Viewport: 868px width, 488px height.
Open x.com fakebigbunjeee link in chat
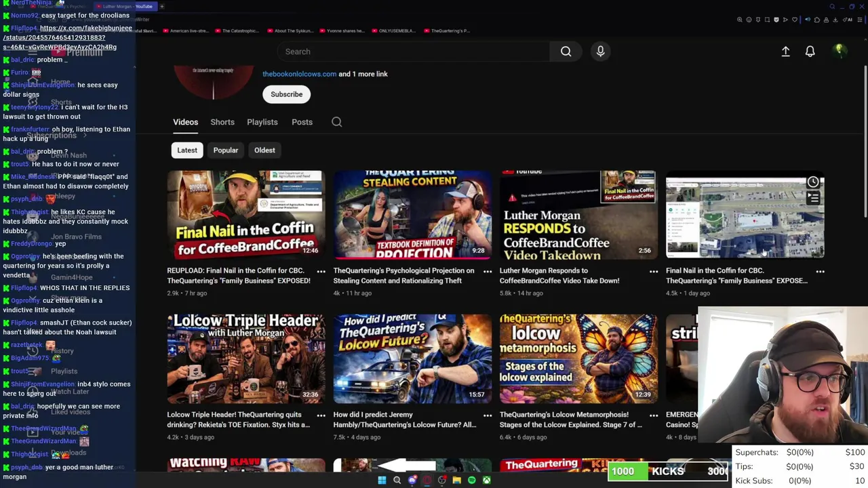tap(68, 37)
